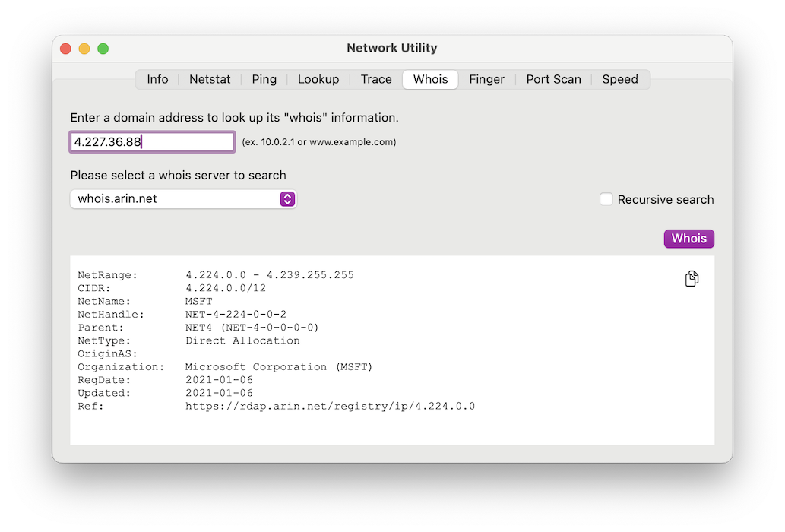This screenshot has height=532, width=785.
Task: Click the NetRange value 4.224.0.0 - 4.239.255.255
Action: pyautogui.click(x=269, y=275)
